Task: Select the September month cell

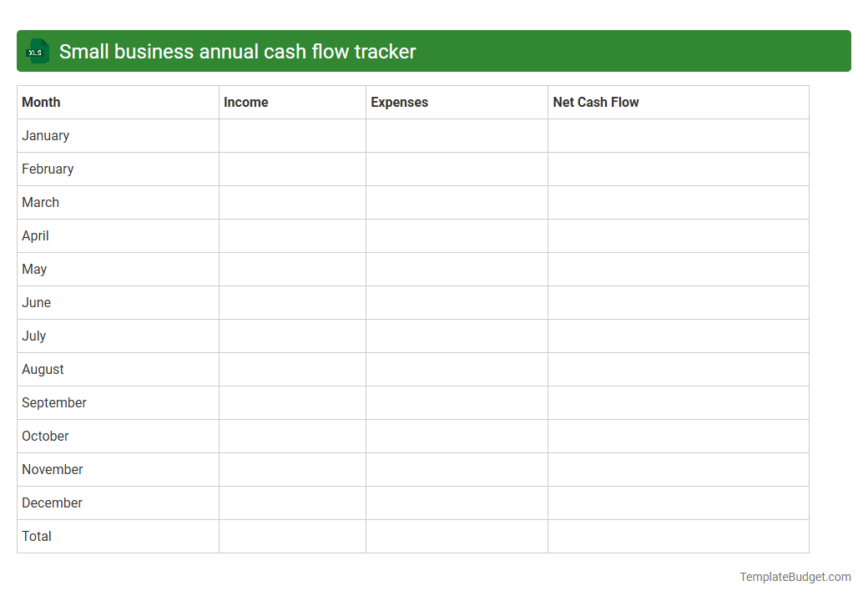Action: (53, 402)
